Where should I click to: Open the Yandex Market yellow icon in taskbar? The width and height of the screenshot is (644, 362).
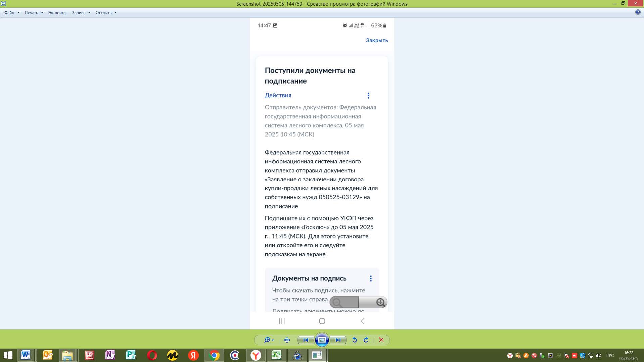(x=173, y=355)
